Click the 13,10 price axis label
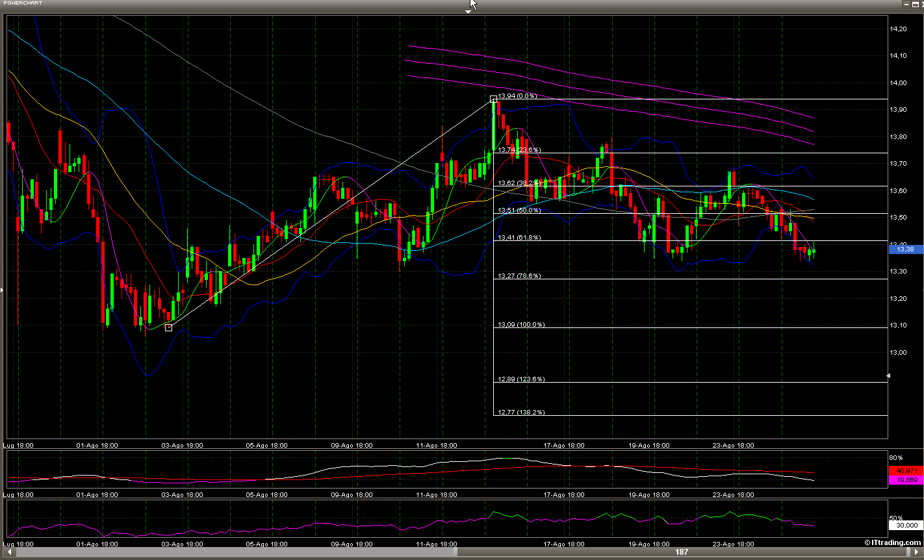 pyautogui.click(x=898, y=325)
